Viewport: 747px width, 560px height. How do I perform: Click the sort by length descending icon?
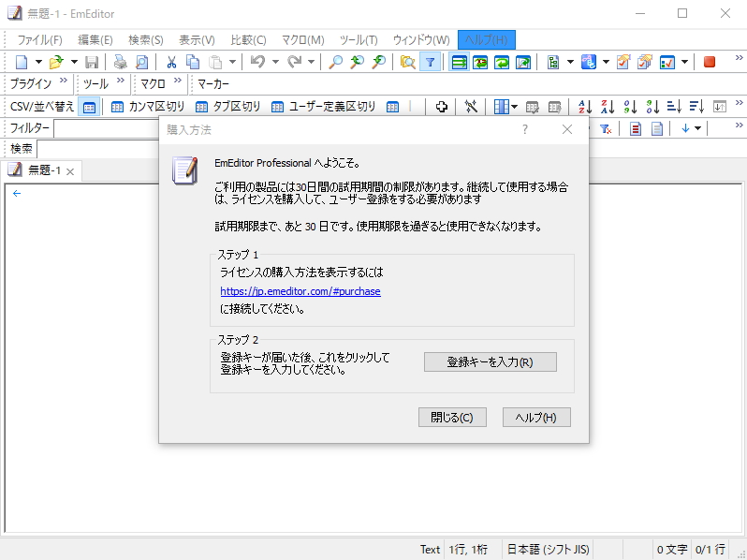coord(696,107)
